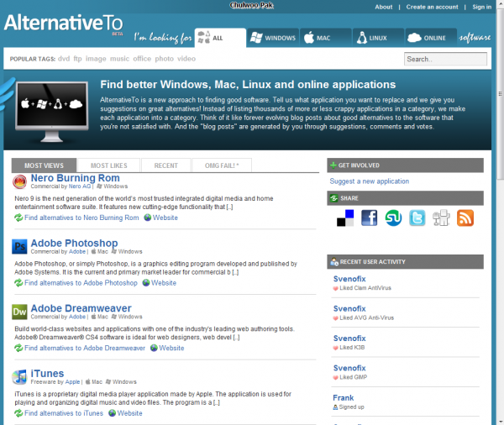This screenshot has height=425, width=504.
Task: Switch to the RECENT tab
Action: click(165, 165)
